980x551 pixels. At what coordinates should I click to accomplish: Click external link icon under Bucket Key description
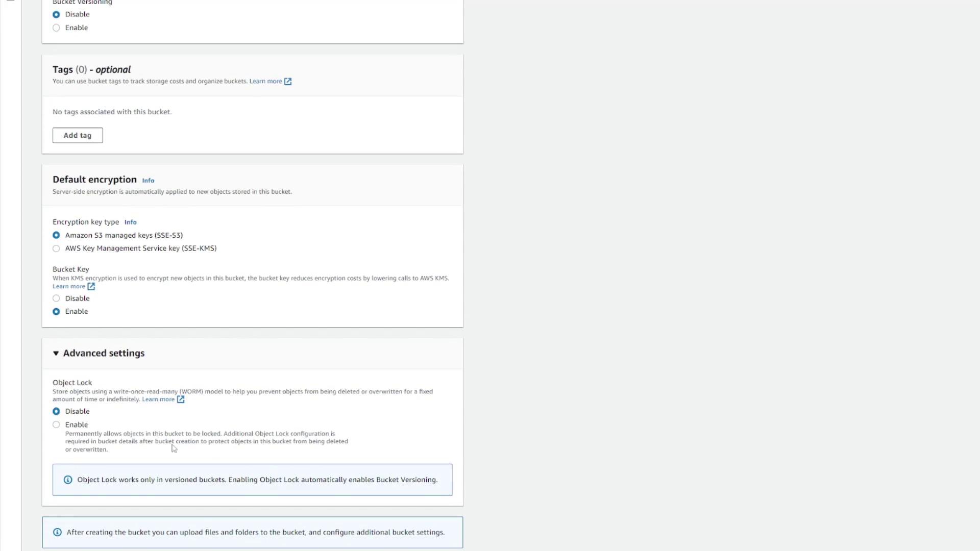coord(91,287)
